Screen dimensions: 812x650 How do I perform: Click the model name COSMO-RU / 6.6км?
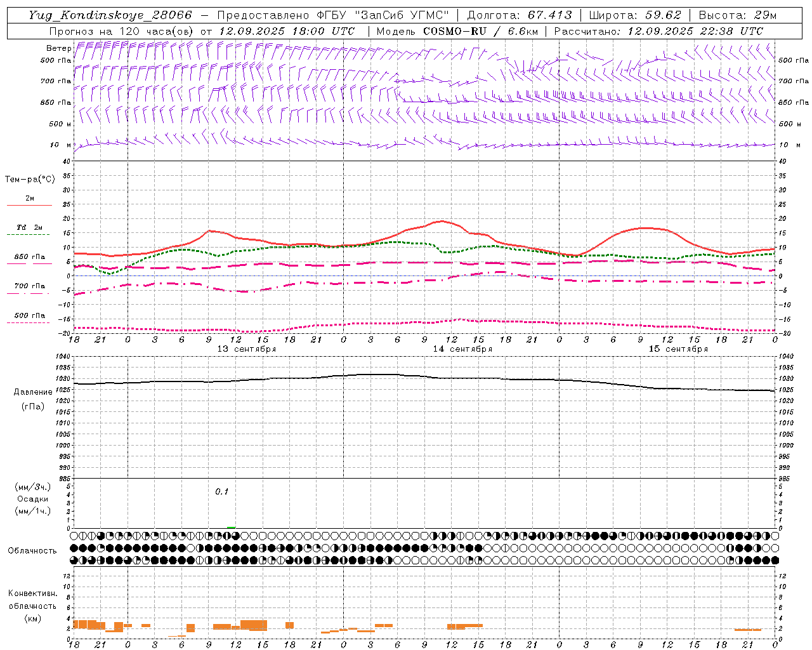(480, 31)
